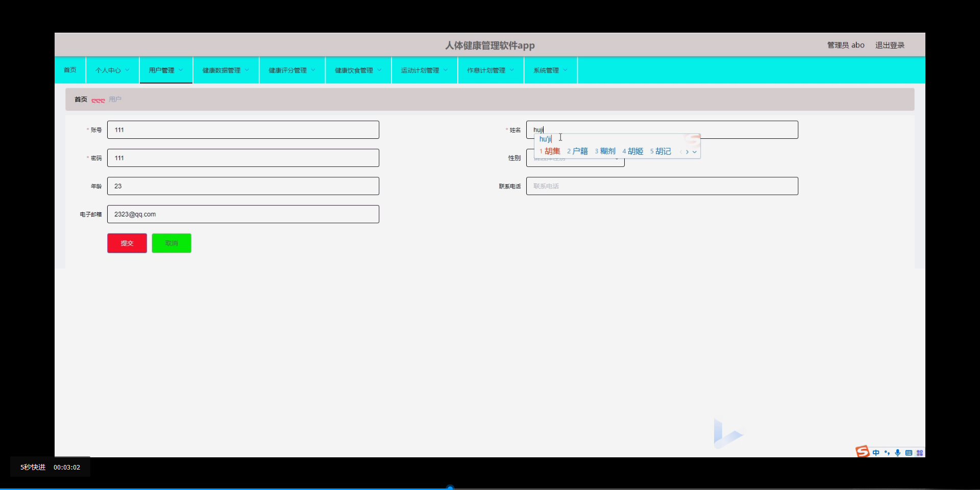Focus the 联系电话 input field
This screenshot has width=980, height=490.
coord(662,186)
